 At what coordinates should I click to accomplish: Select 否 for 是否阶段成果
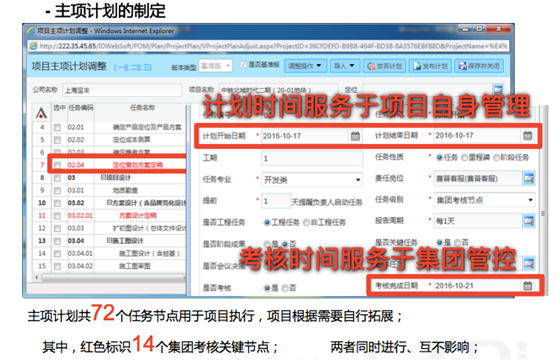click(x=285, y=244)
